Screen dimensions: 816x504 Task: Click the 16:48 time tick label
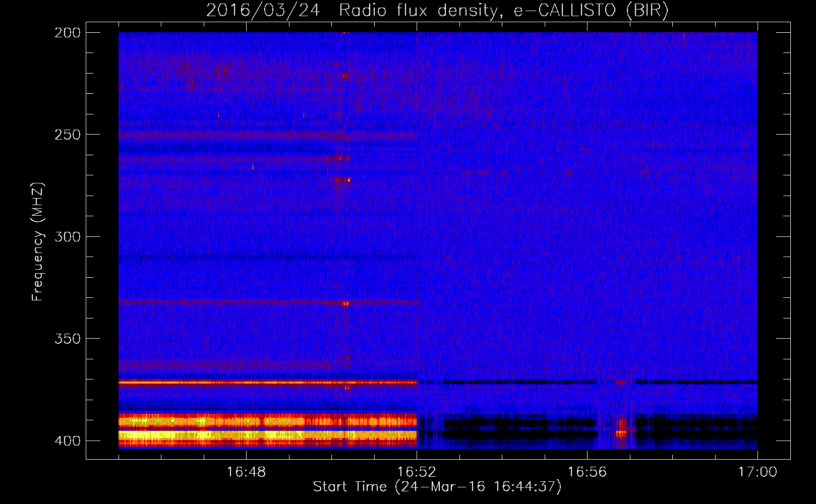[246, 472]
